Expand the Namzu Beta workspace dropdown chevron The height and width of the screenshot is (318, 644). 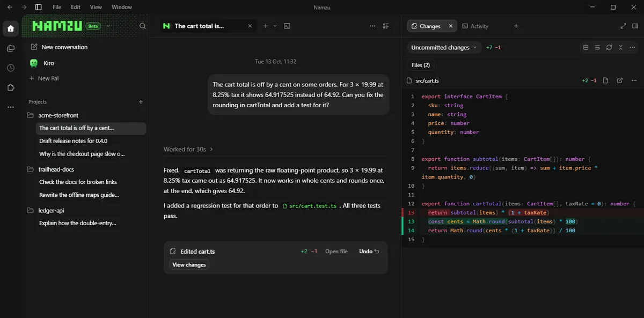coord(108,26)
